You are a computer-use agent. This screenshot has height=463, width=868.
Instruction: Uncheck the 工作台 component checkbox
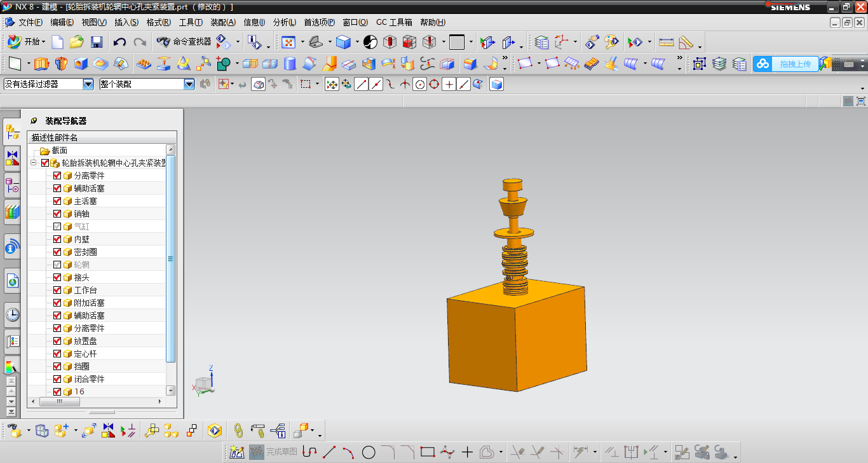coord(57,290)
